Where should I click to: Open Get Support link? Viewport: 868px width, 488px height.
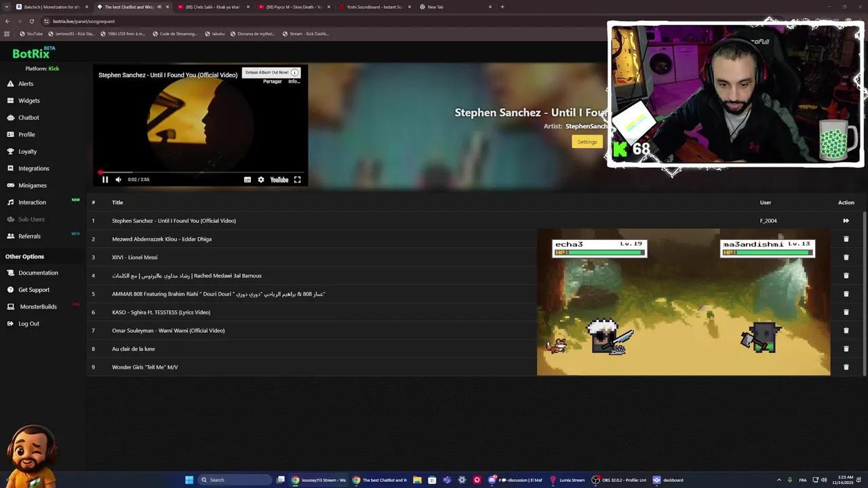34,289
